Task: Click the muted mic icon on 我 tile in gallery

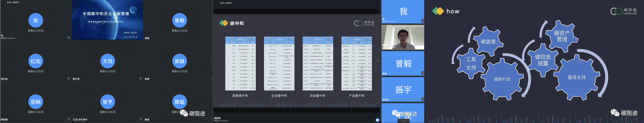Action: tap(68, 38)
